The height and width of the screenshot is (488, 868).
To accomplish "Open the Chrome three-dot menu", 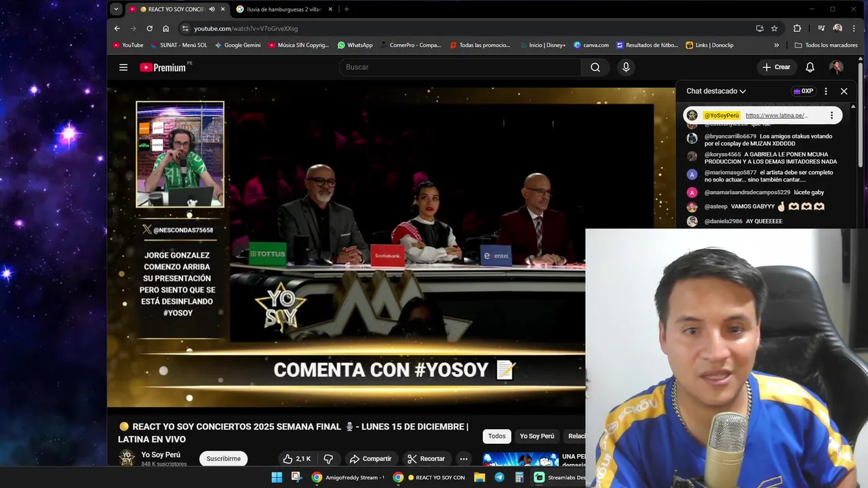I will tap(854, 28).
